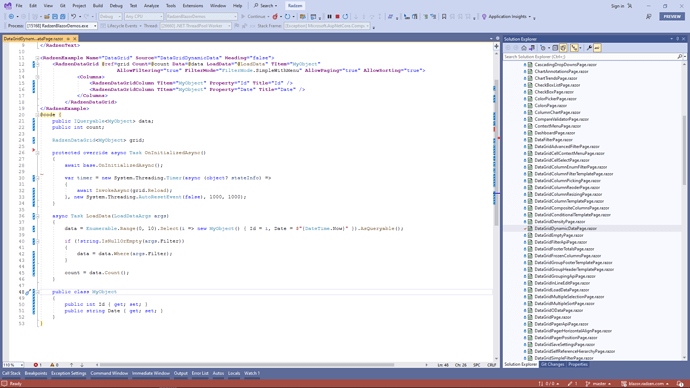Screen dimensions: 690x388
Task: Click the Undo arrow icon
Action: coord(73,17)
